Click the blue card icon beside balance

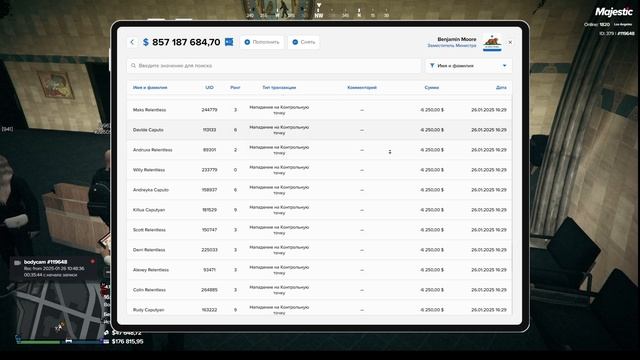click(x=229, y=42)
